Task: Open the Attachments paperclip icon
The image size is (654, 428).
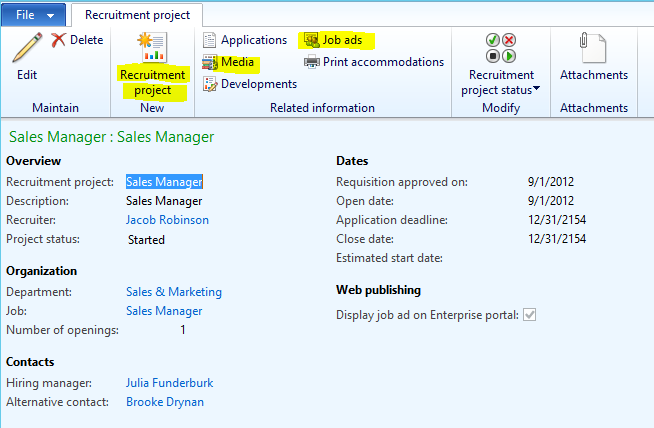Action: (x=593, y=49)
